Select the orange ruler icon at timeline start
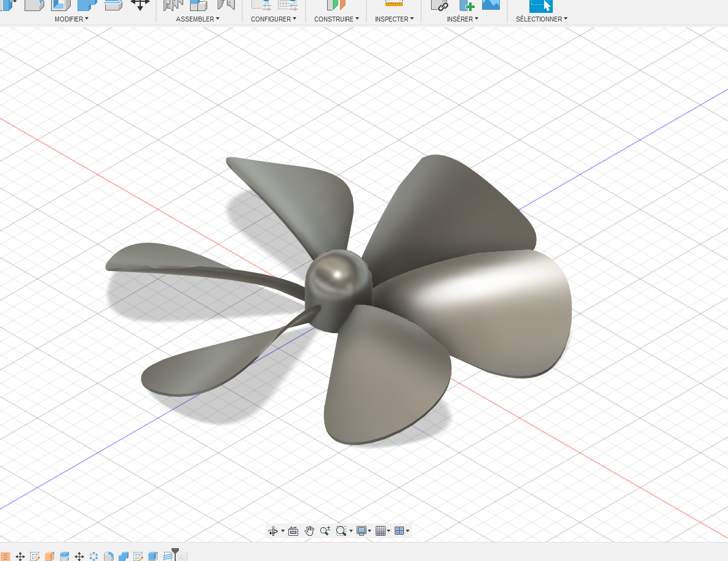Viewport: 728px width, 561px height. point(5,556)
